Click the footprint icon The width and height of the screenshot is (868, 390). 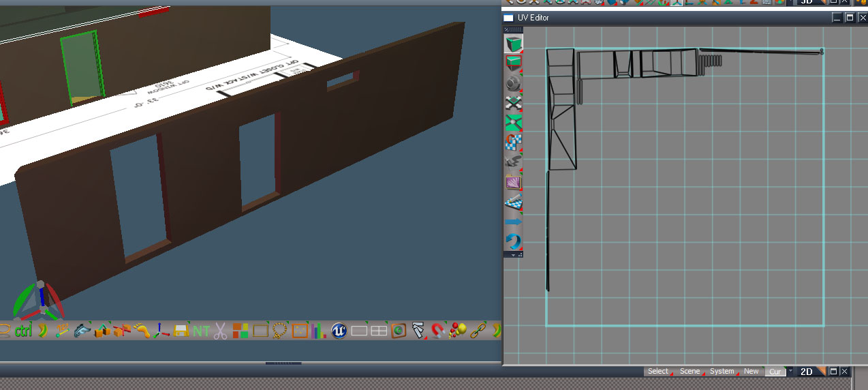(x=142, y=331)
